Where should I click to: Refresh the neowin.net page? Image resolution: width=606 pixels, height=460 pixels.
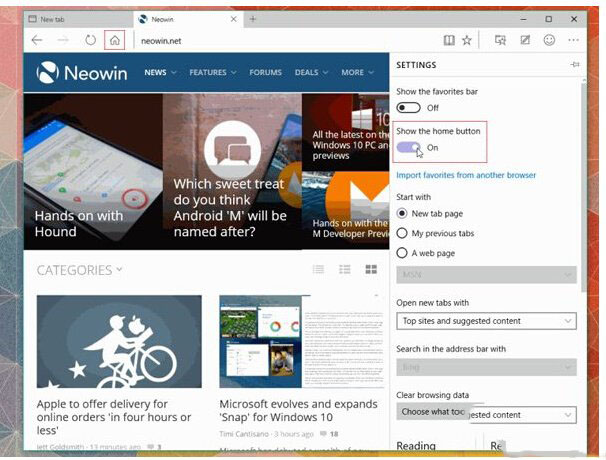pos(90,40)
